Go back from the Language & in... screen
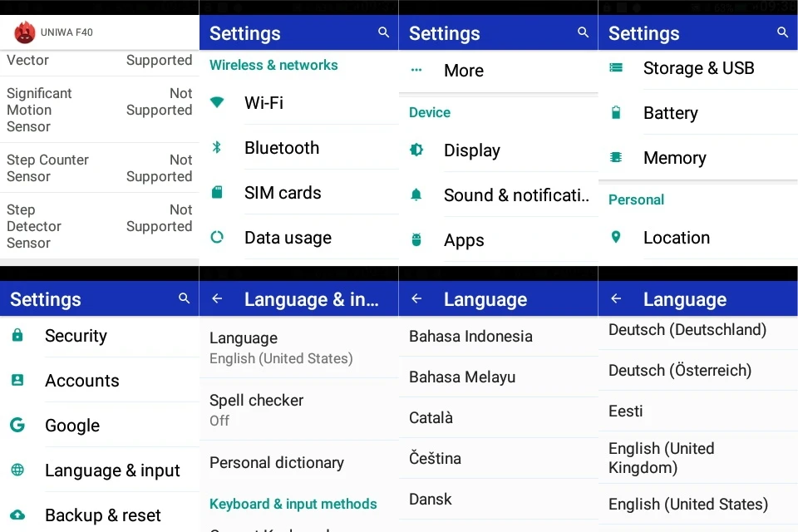This screenshot has height=532, width=798. point(217,299)
